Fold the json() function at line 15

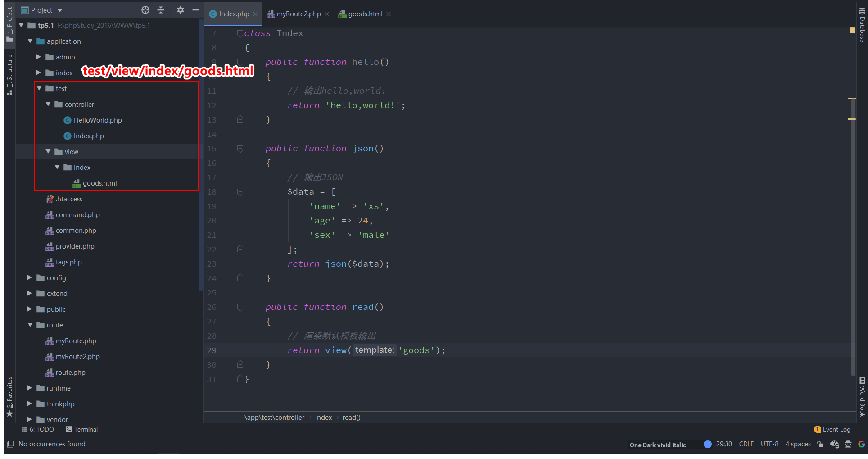(x=240, y=148)
